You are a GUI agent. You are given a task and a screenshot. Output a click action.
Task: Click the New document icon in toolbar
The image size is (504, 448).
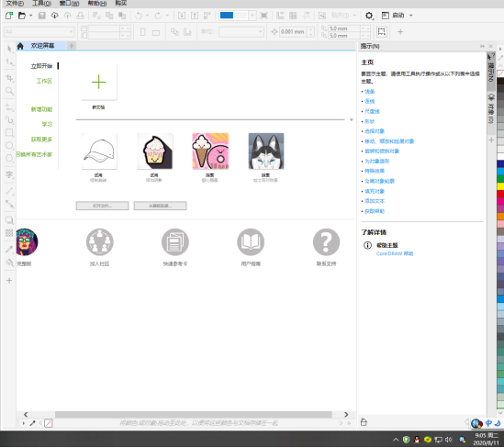pyautogui.click(x=9, y=16)
